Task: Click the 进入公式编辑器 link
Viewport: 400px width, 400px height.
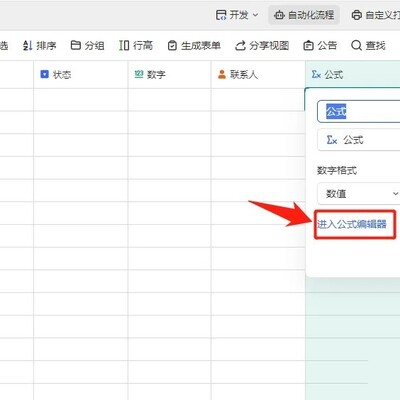Action: coord(352,224)
